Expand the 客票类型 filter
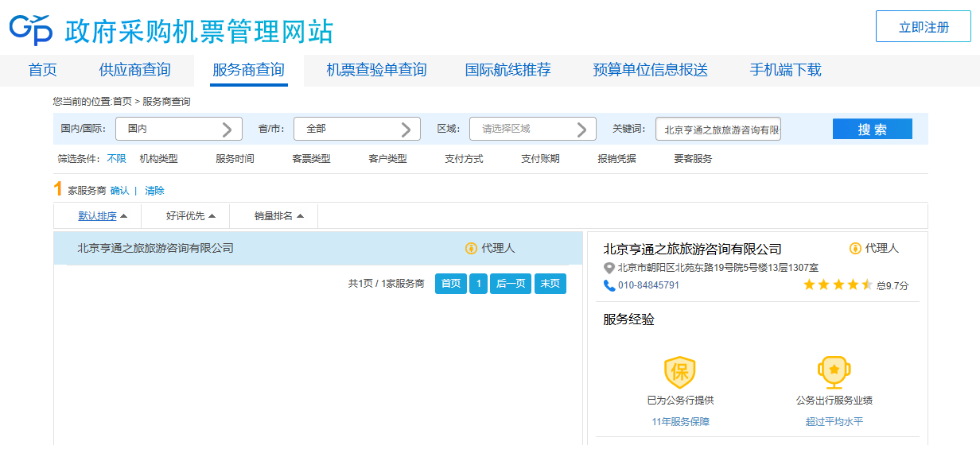The width and height of the screenshot is (980, 453). (311, 159)
